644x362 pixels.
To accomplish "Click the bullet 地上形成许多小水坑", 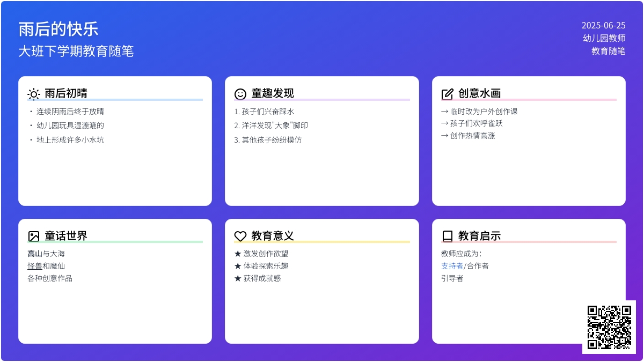I will pos(70,140).
